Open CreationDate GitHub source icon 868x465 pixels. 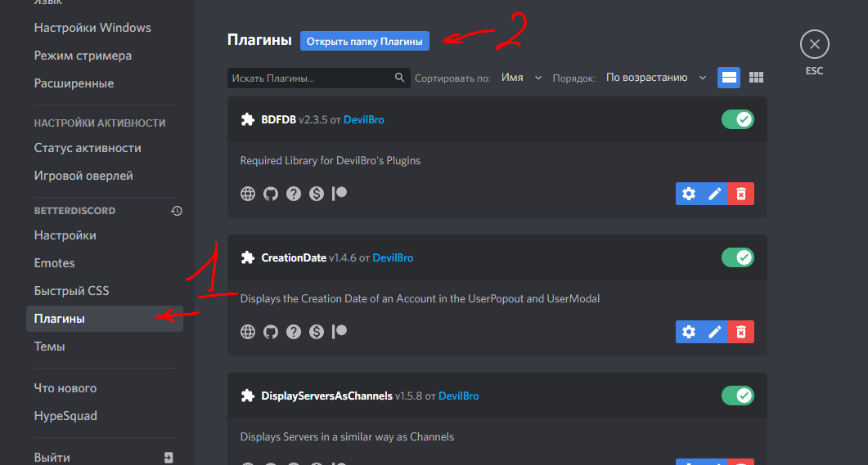pyautogui.click(x=271, y=332)
